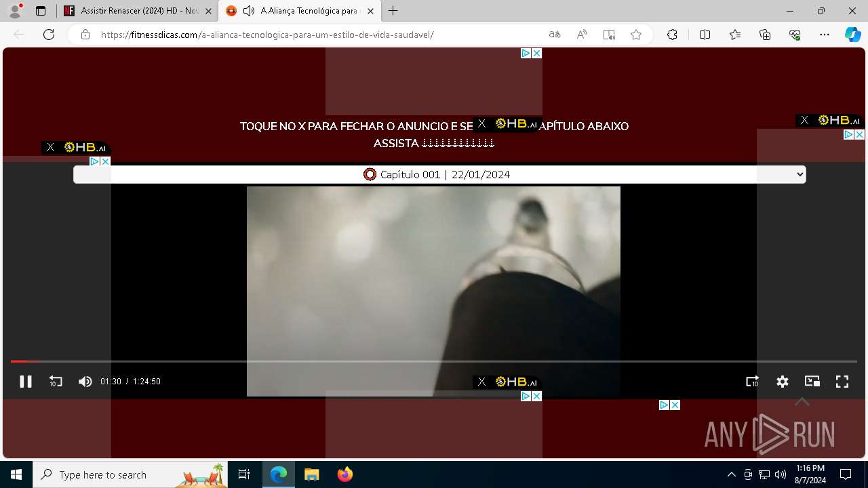Toggle split screen view
The image size is (868, 488).
point(705,35)
